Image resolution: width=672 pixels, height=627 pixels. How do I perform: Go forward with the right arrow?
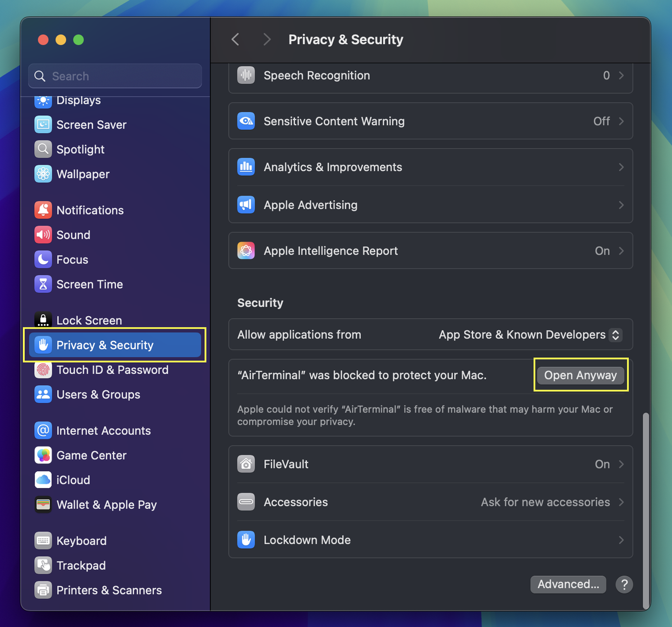(x=267, y=39)
